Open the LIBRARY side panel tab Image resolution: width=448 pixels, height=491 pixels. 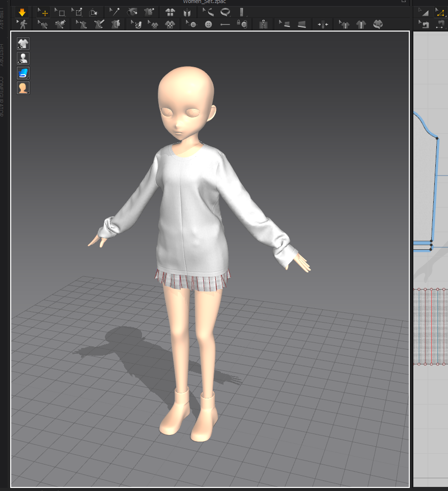(x=2, y=19)
